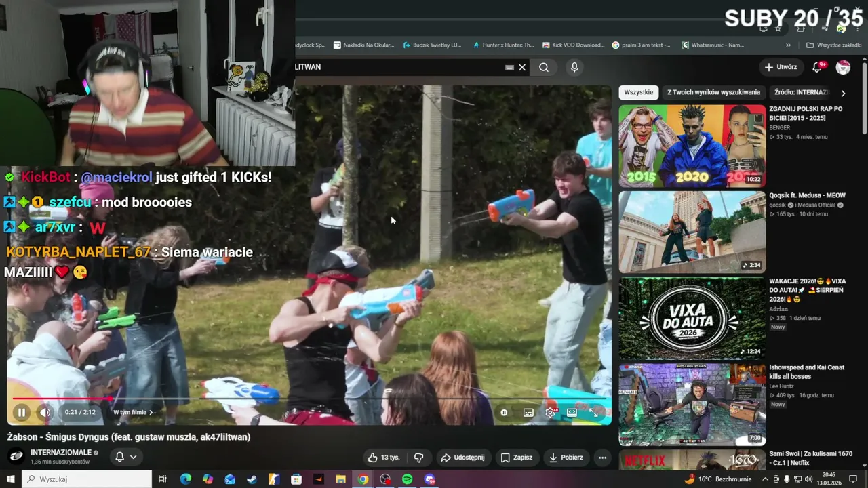Click the Wyszukaj taskbar search box
The width and height of the screenshot is (868, 488).
[x=87, y=479]
